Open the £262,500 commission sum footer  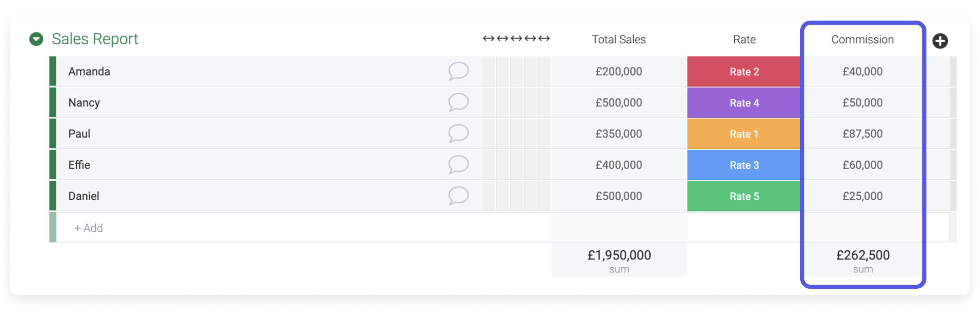coord(863,260)
